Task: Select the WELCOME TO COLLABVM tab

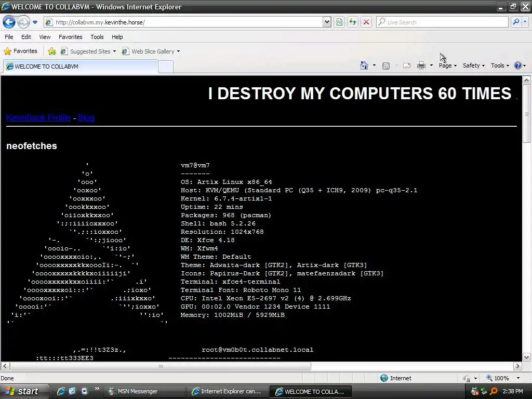Action: point(81,66)
